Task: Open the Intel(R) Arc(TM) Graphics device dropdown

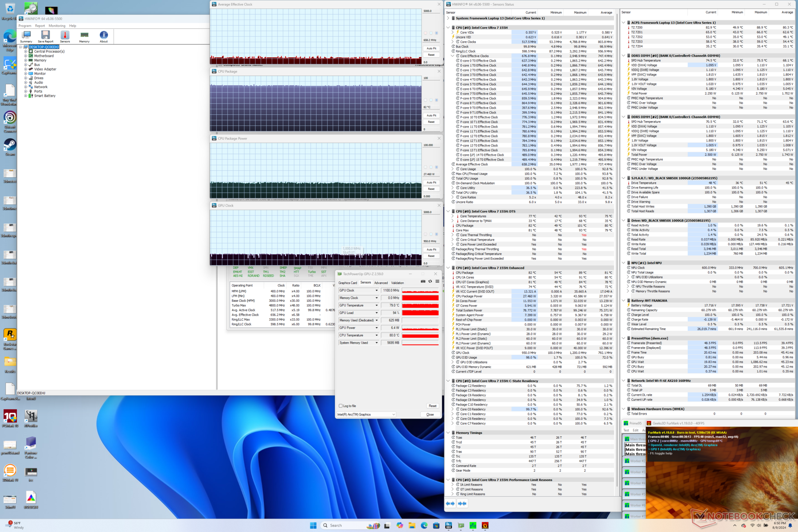Action: (366, 415)
